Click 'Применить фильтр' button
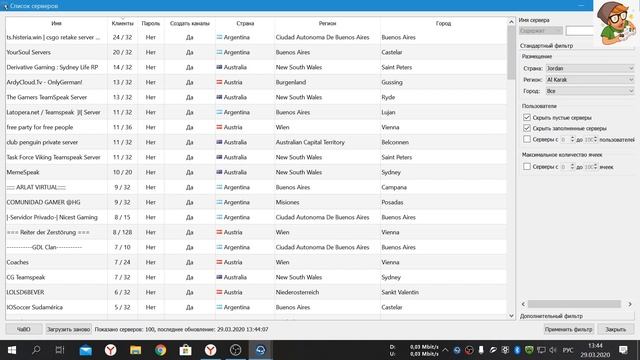 pyautogui.click(x=569, y=329)
